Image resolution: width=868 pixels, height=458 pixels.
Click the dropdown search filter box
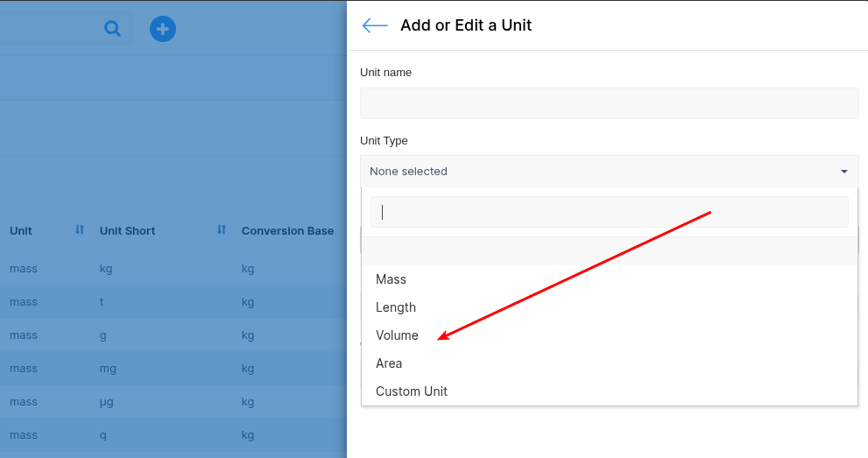[x=609, y=212]
